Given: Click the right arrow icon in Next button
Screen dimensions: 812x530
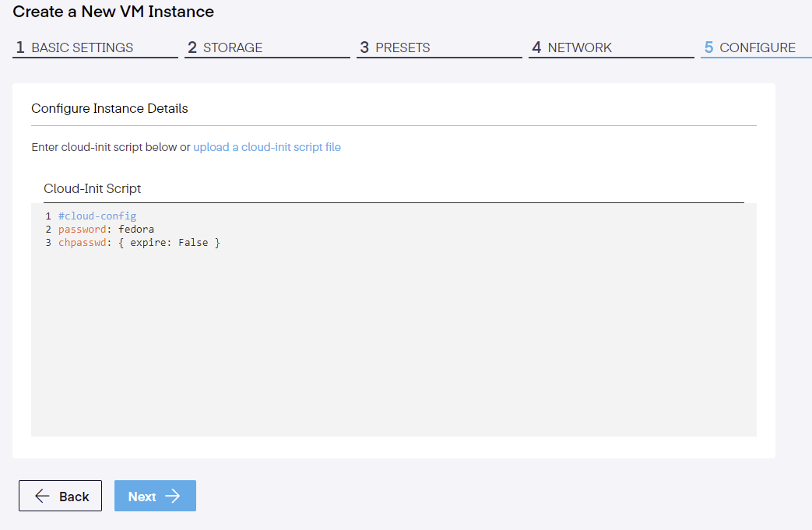Looking at the screenshot, I should click(173, 497).
